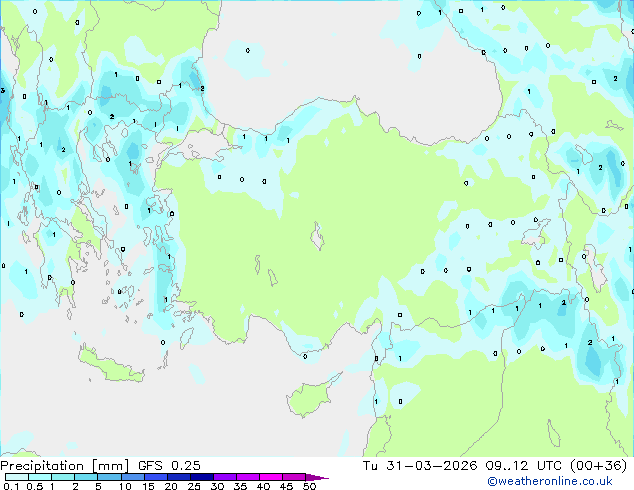
Task: Select the '09..12 UTC' time label
Action: 524,466
